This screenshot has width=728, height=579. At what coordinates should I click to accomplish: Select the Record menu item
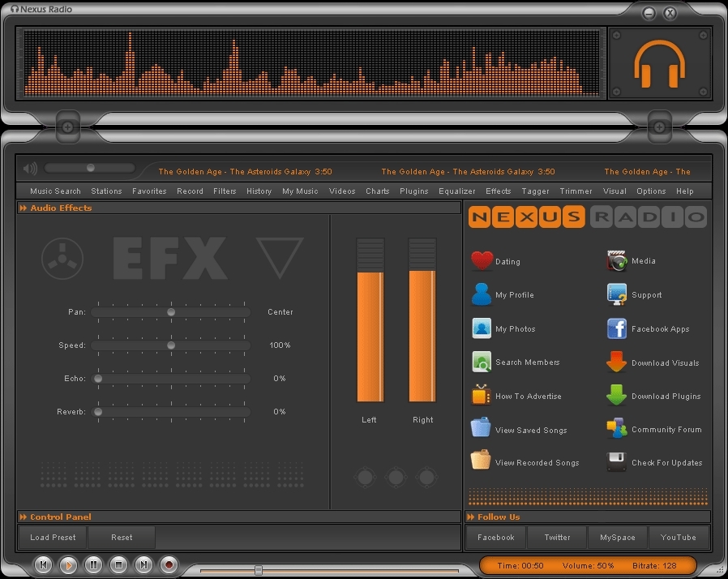[x=190, y=191]
